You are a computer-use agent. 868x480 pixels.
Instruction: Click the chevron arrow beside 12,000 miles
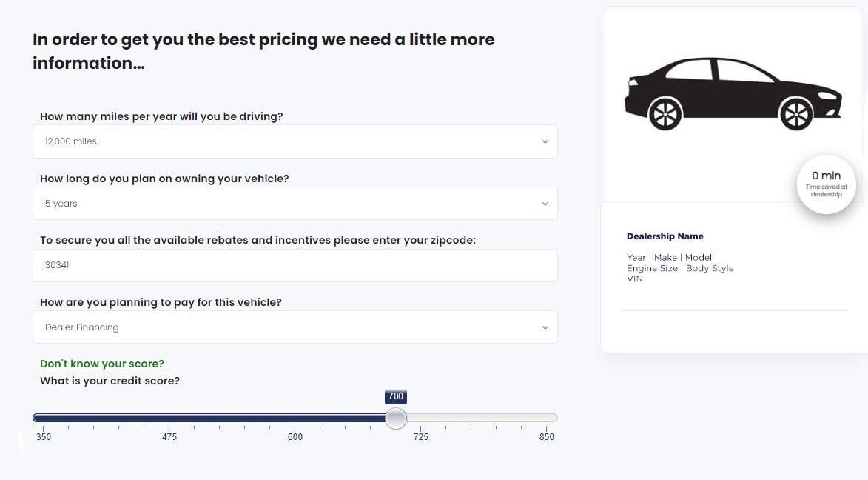545,141
